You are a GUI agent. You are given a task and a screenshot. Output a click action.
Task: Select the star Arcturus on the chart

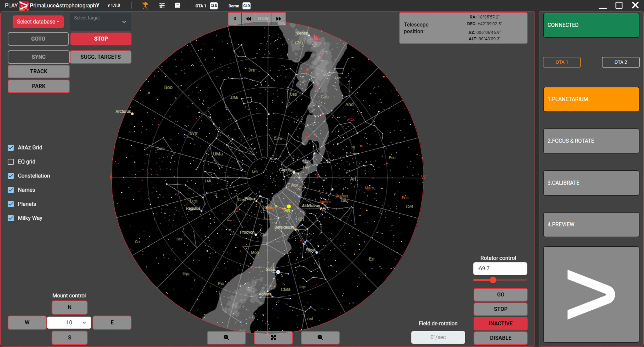[132, 114]
